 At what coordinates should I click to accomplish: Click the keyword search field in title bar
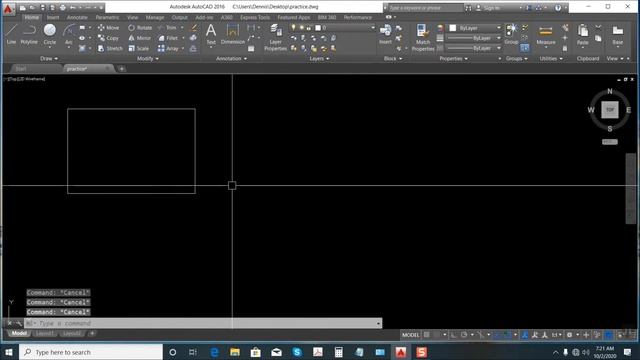click(x=425, y=8)
